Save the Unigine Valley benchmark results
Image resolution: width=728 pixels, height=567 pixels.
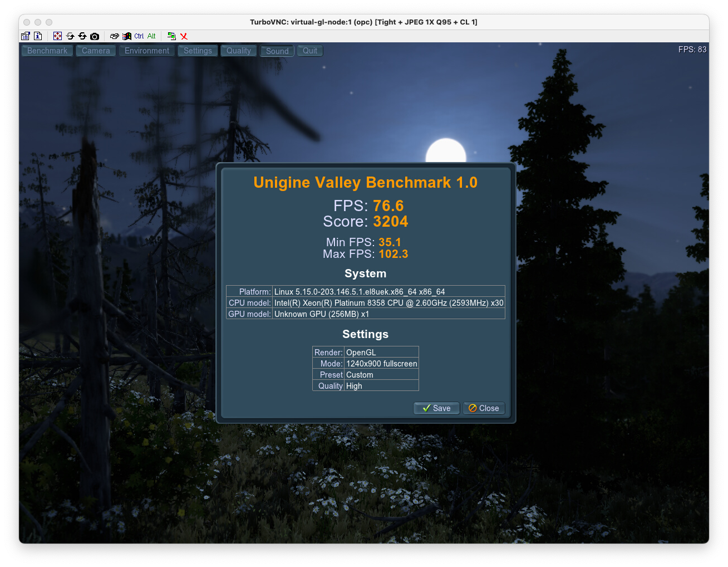click(x=436, y=408)
